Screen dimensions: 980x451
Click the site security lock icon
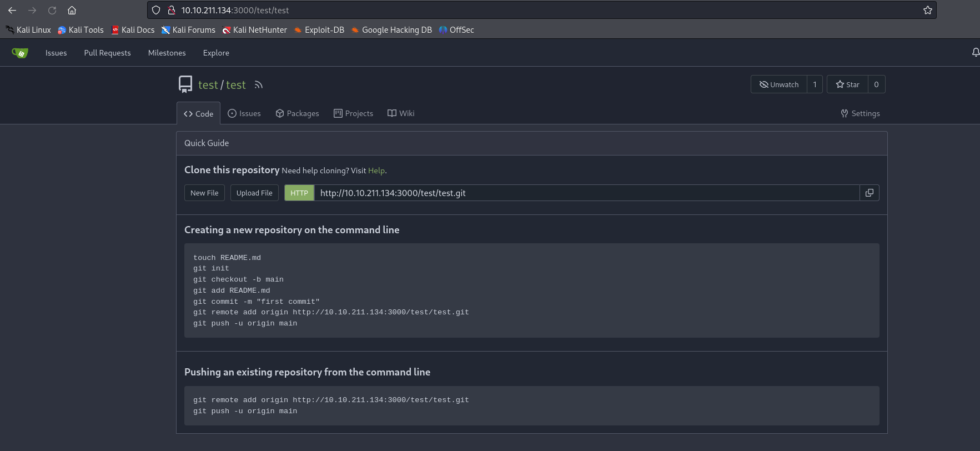click(x=172, y=10)
